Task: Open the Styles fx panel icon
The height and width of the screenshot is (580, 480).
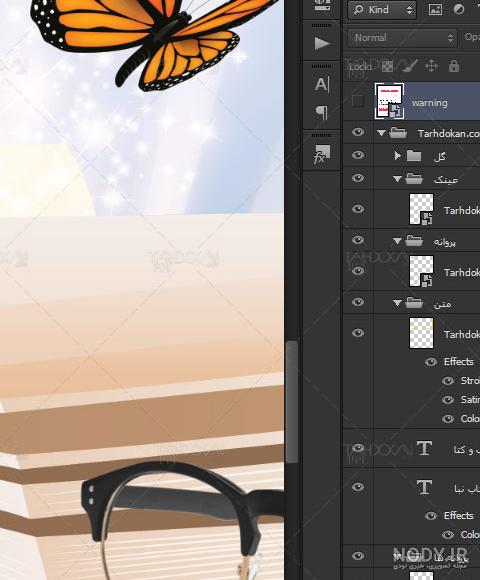Action: (x=322, y=154)
